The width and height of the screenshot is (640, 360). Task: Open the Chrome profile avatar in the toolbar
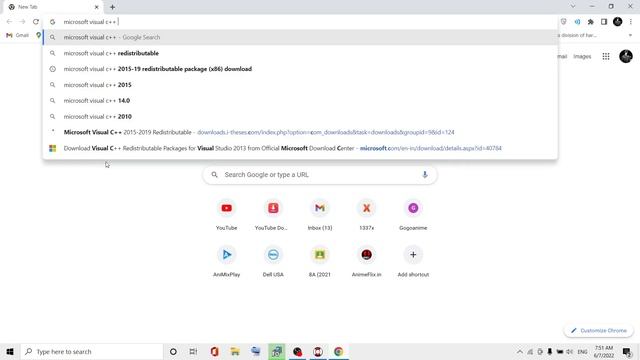tap(618, 22)
